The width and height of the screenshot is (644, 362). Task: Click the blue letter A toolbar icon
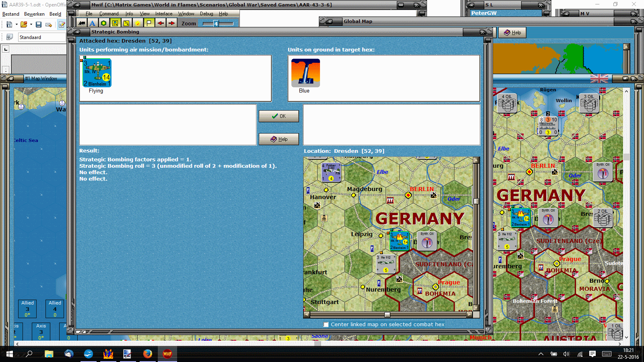tap(93, 23)
